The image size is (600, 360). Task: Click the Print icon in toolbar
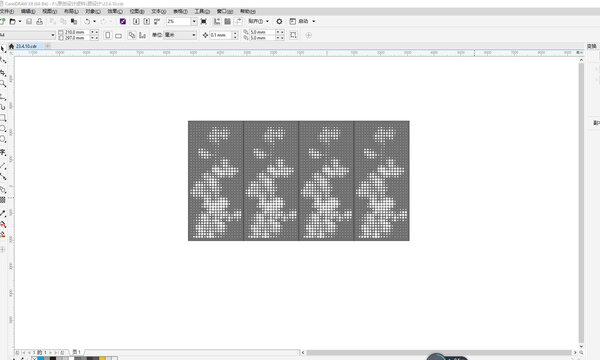click(39, 21)
